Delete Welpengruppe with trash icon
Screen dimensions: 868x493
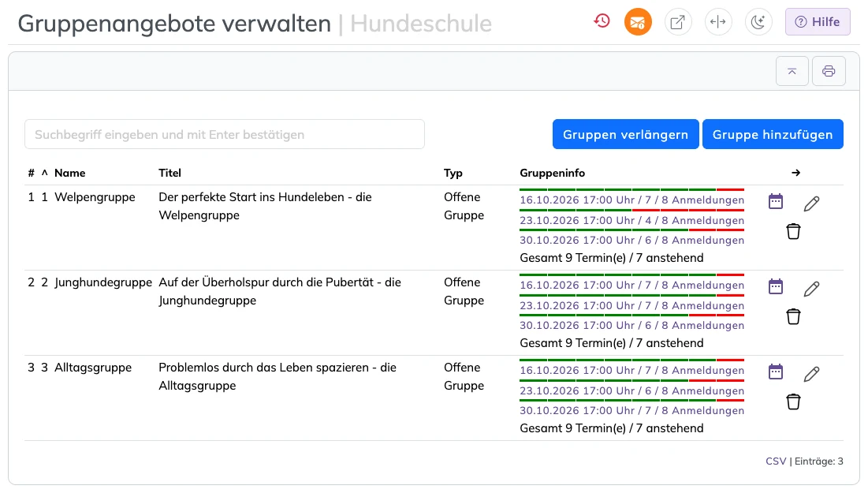click(793, 231)
